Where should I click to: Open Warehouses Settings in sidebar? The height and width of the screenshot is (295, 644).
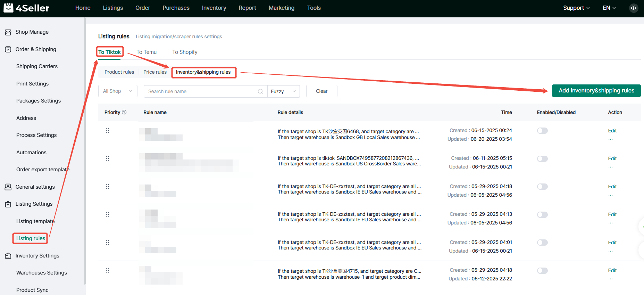(42, 273)
